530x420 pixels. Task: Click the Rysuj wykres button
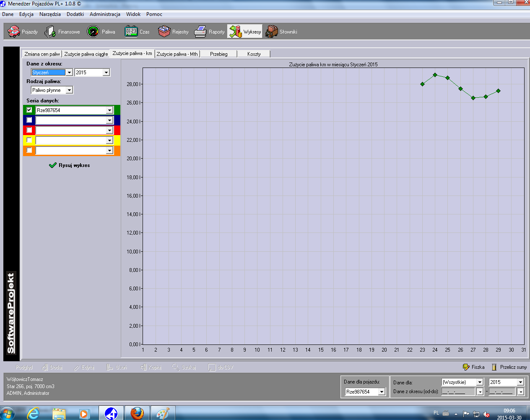point(70,165)
